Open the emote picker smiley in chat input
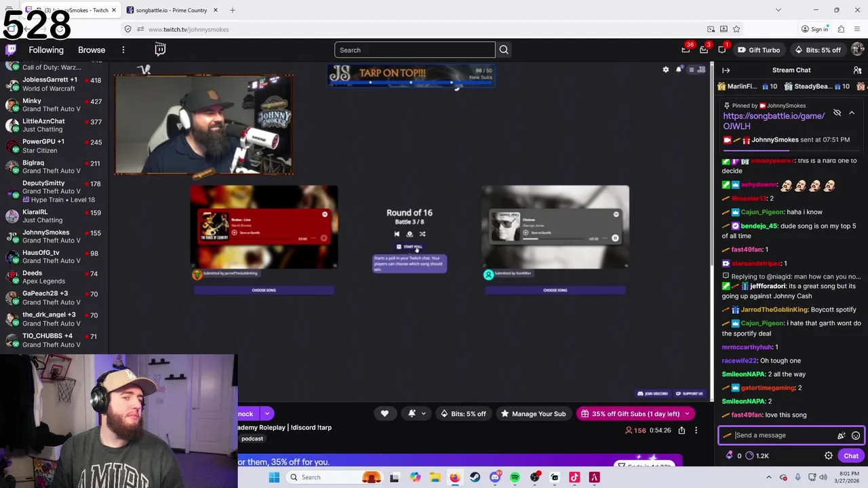868x488 pixels. [856, 436]
